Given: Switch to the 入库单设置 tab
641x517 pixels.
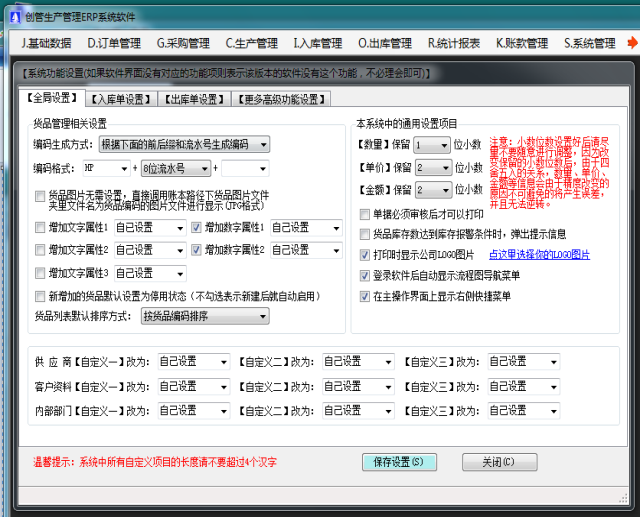Looking at the screenshot, I should 119,99.
